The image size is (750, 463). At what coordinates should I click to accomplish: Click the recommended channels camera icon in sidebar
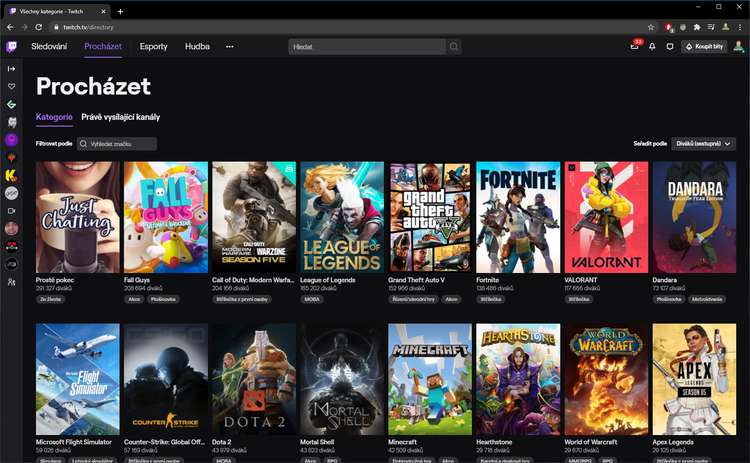tap(11, 210)
